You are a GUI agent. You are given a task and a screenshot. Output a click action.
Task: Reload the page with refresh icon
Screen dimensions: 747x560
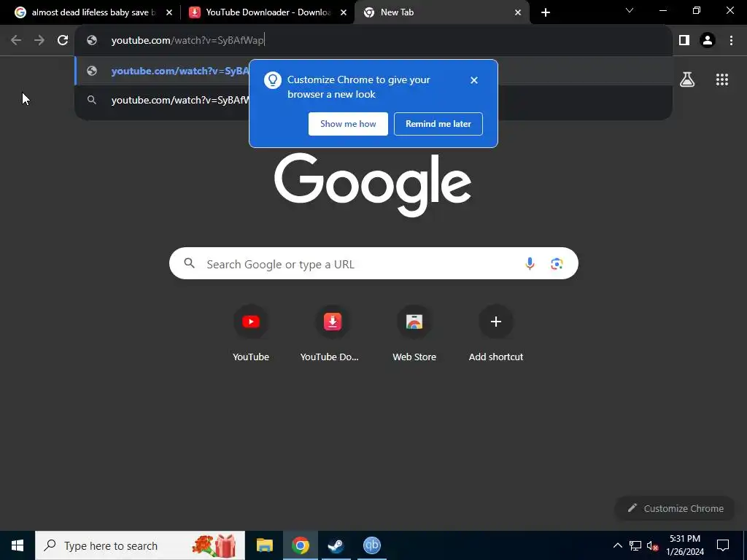(x=63, y=40)
